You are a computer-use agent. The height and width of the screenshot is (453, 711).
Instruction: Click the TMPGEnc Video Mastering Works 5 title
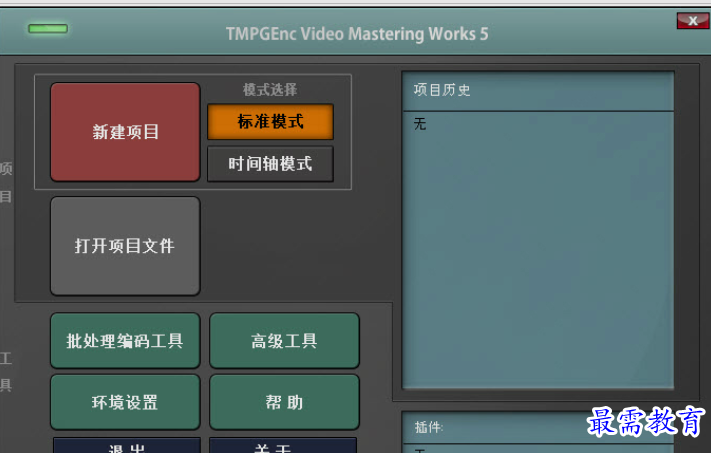tap(357, 34)
